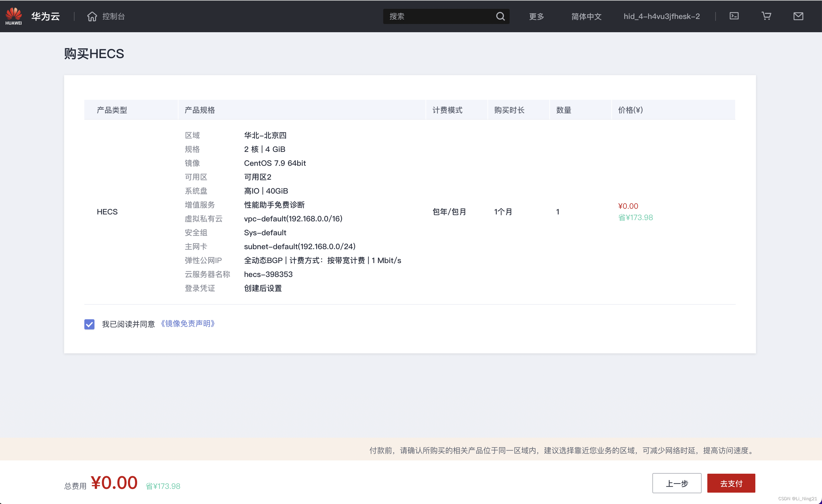
Task: Click the 上一步 previous step button
Action: 677,483
